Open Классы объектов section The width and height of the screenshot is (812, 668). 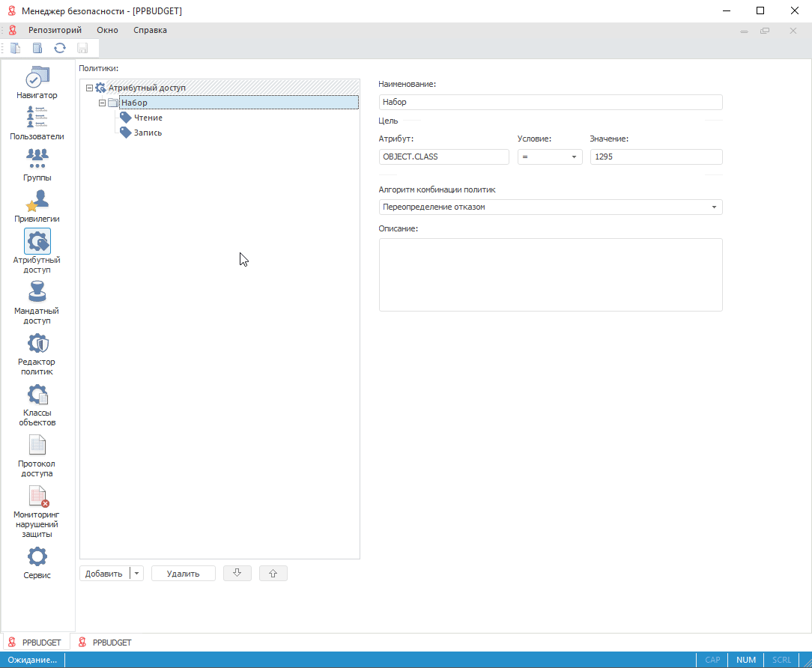[x=37, y=404]
